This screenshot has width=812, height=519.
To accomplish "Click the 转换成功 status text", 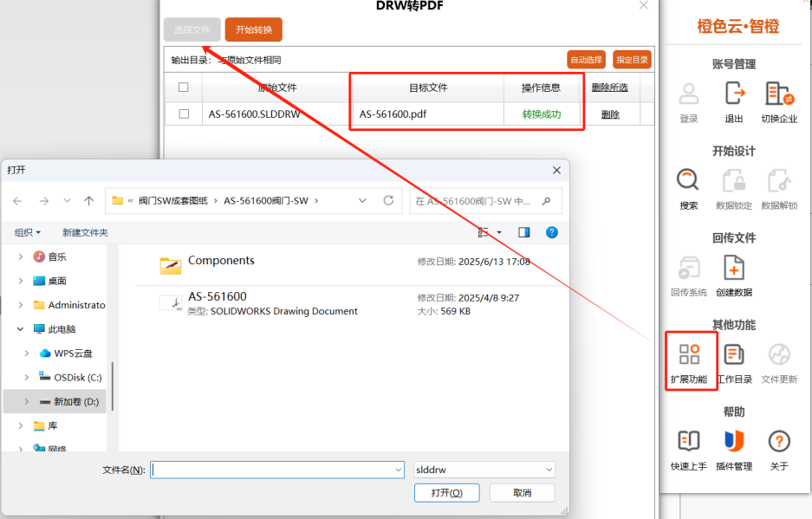I will pos(541,114).
